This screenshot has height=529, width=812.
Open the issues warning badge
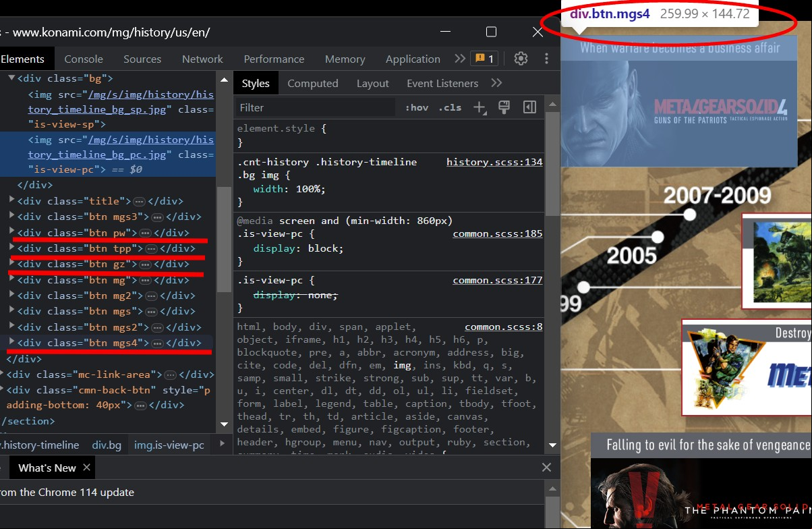coord(484,59)
